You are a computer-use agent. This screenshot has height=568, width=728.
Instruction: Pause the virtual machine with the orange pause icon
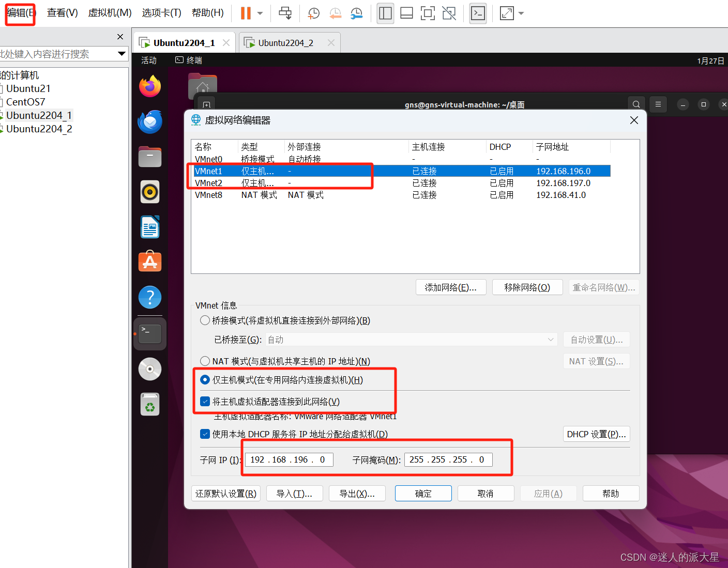pyautogui.click(x=246, y=13)
